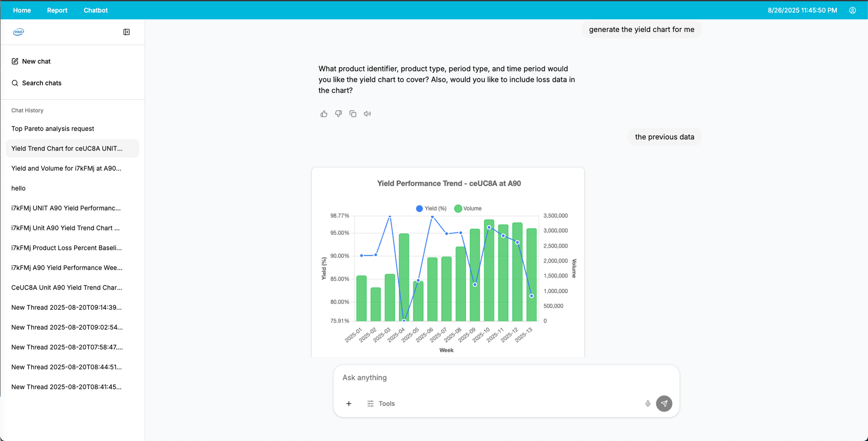868x441 pixels.
Task: Open the Tools options menu
Action: click(381, 403)
